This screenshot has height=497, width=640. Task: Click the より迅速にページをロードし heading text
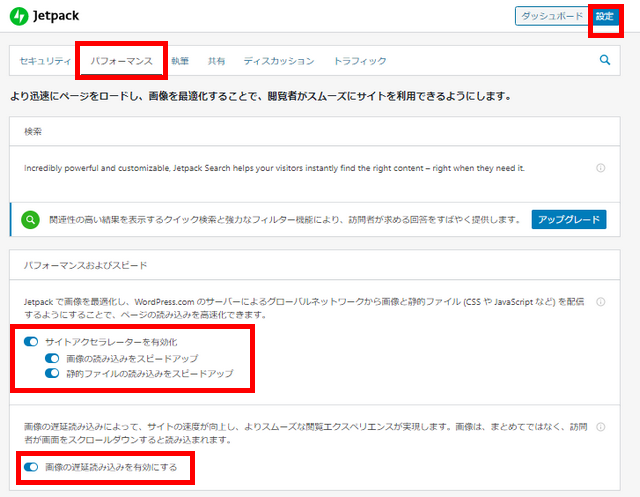[260, 96]
